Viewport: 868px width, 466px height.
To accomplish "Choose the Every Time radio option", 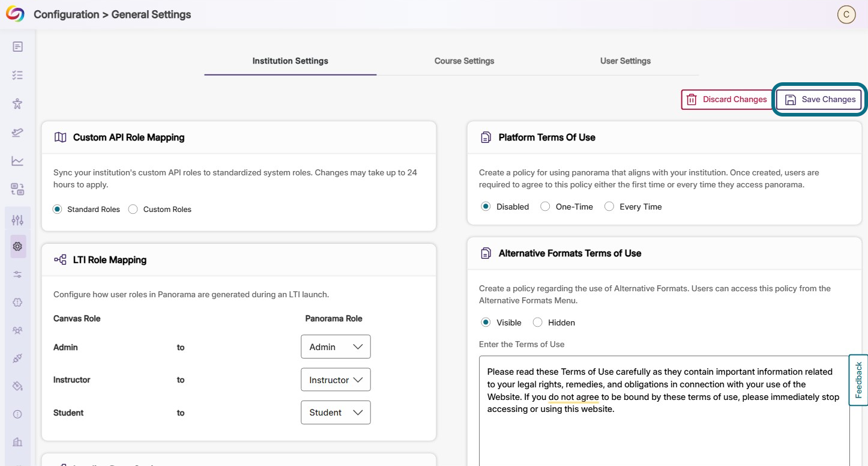I will tap(609, 207).
